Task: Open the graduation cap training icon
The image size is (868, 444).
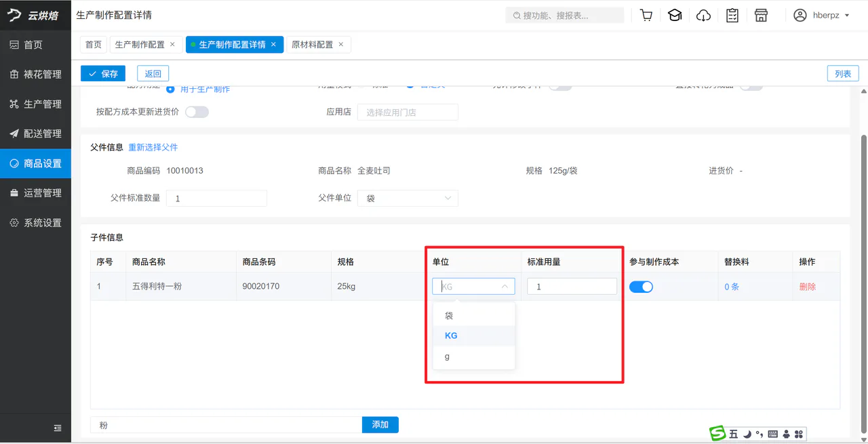Action: [x=675, y=15]
